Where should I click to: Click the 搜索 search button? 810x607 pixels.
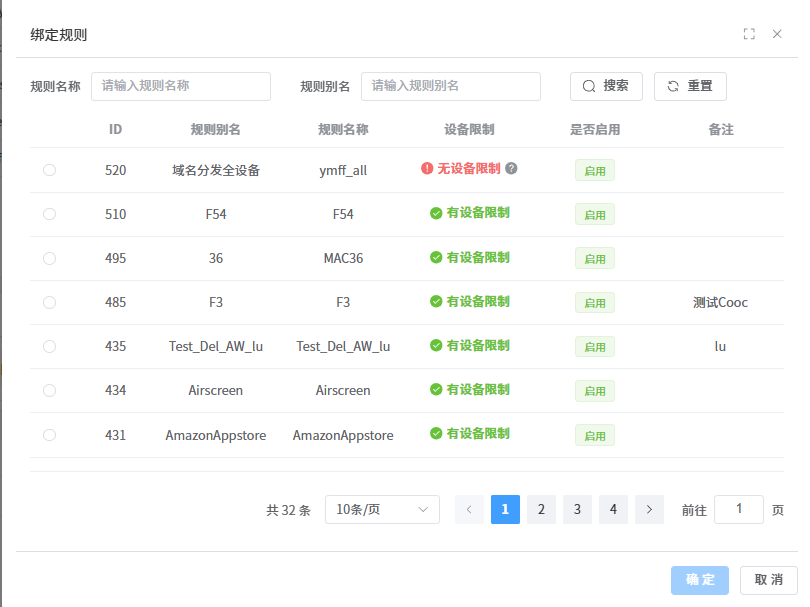tap(606, 86)
